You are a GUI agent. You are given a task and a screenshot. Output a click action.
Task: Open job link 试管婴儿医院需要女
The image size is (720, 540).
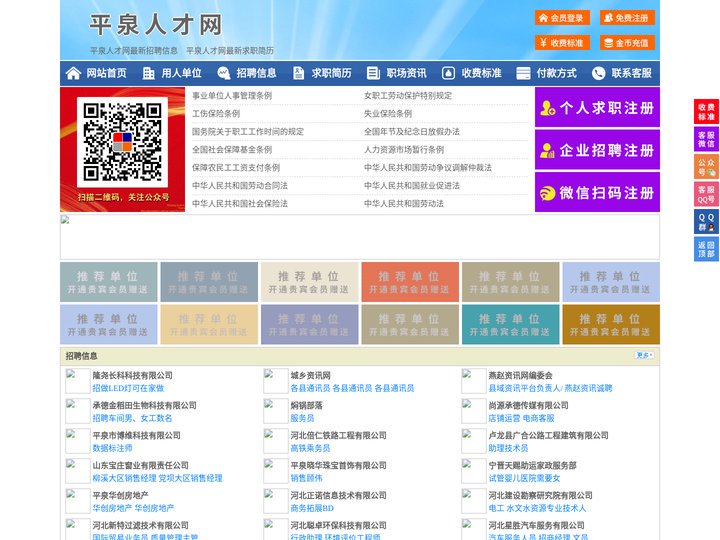click(x=524, y=478)
